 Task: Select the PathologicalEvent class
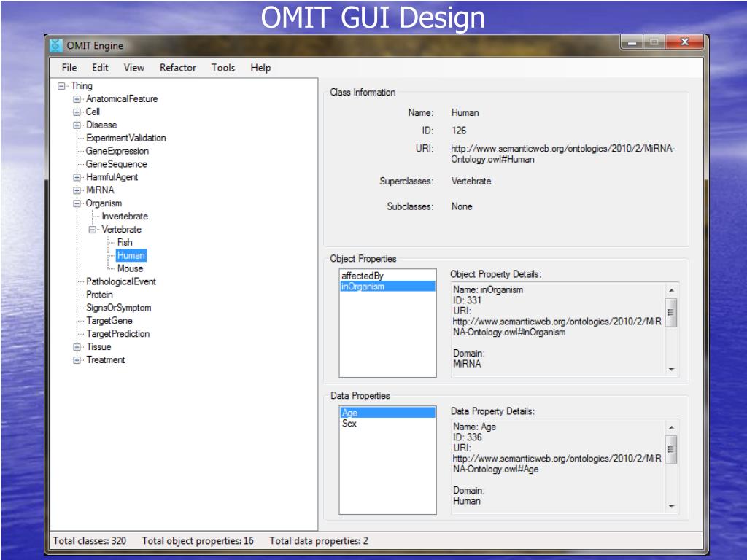121,281
